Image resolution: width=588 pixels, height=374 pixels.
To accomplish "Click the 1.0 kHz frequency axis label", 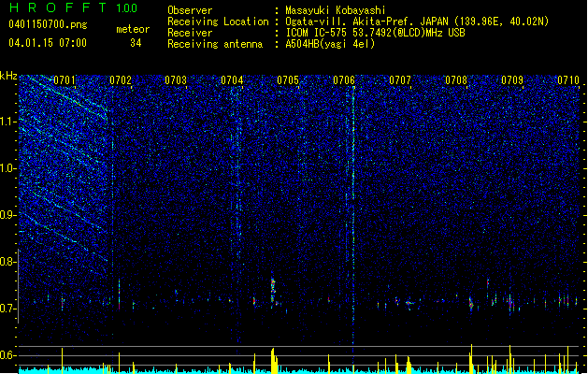I will 8,168.
